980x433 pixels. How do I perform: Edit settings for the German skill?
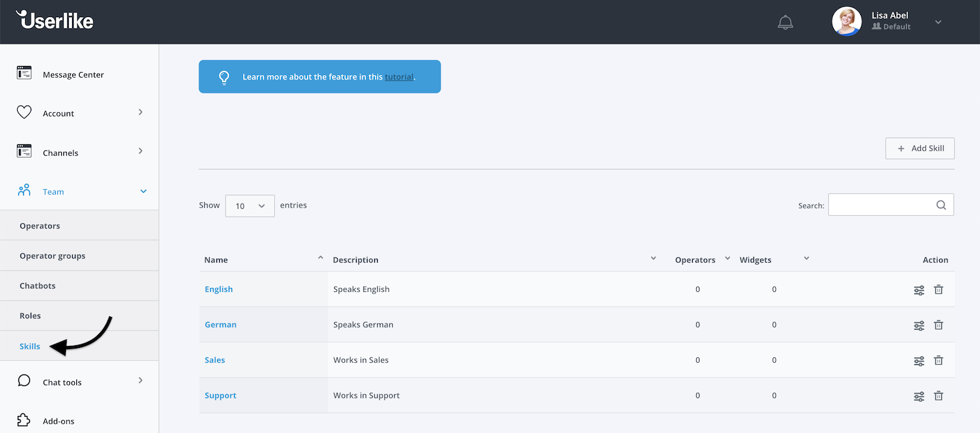(x=919, y=325)
